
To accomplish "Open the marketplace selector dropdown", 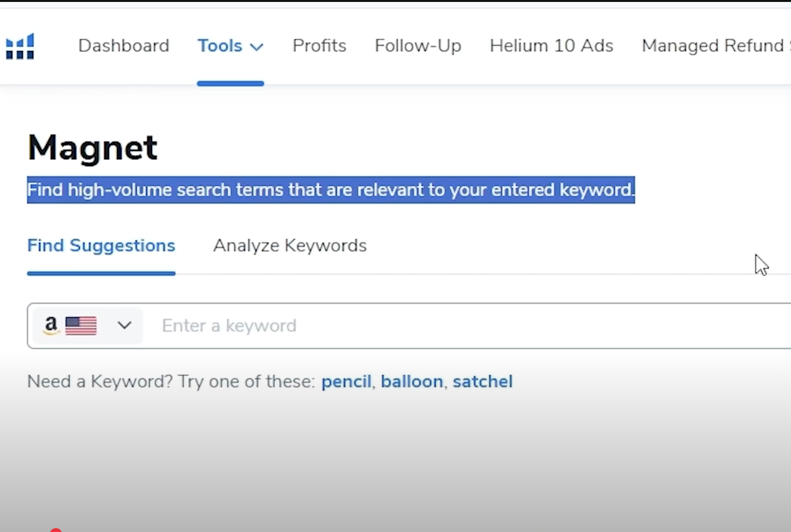I will pyautogui.click(x=124, y=325).
